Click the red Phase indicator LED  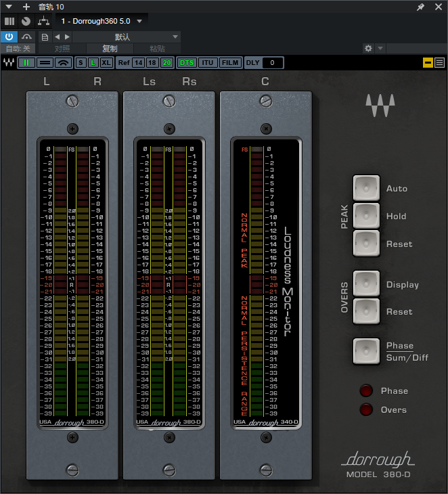point(366,390)
